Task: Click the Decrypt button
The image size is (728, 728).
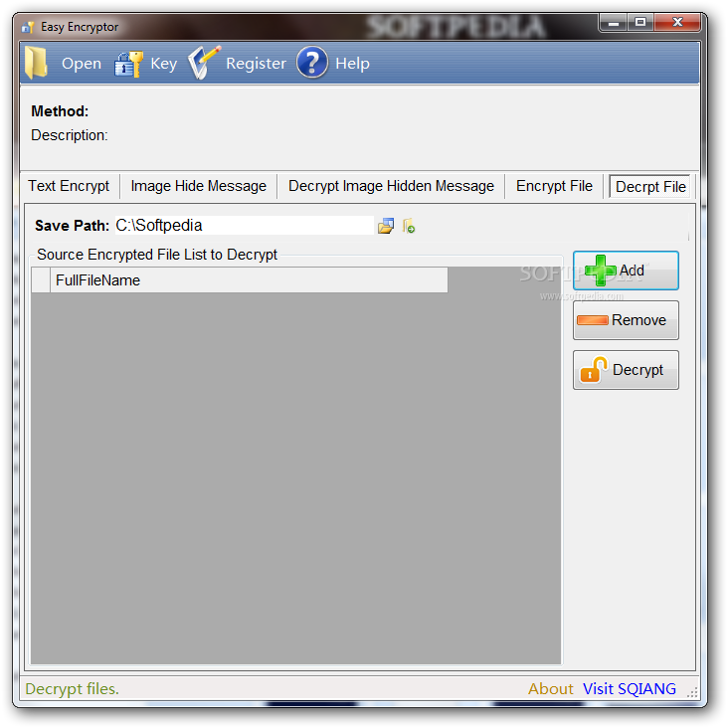Action: tap(626, 370)
